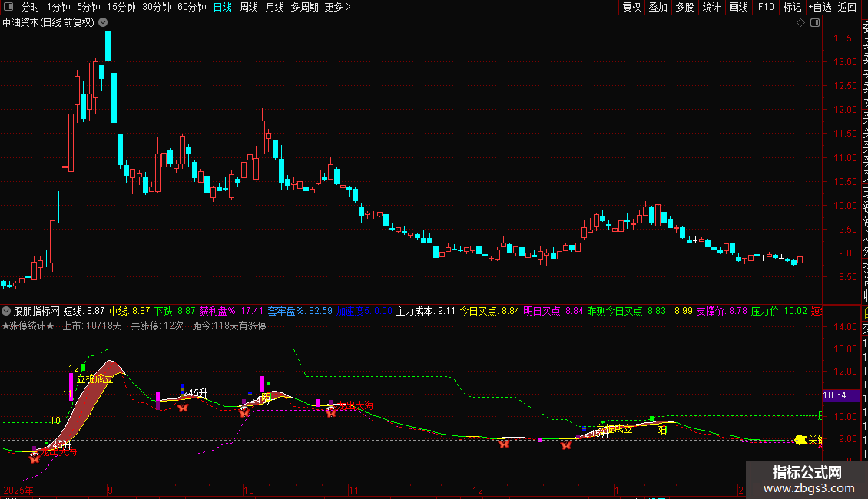Select the 5分钟 period

(x=88, y=7)
